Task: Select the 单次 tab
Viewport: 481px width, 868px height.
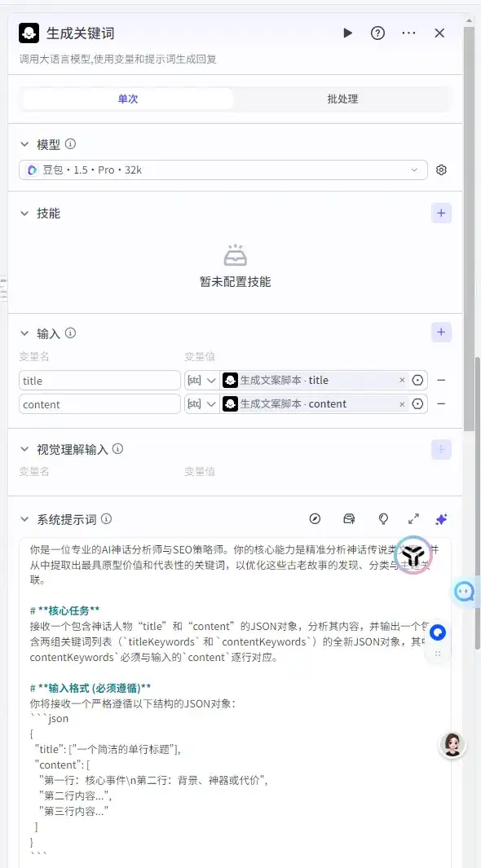Action: [128, 99]
